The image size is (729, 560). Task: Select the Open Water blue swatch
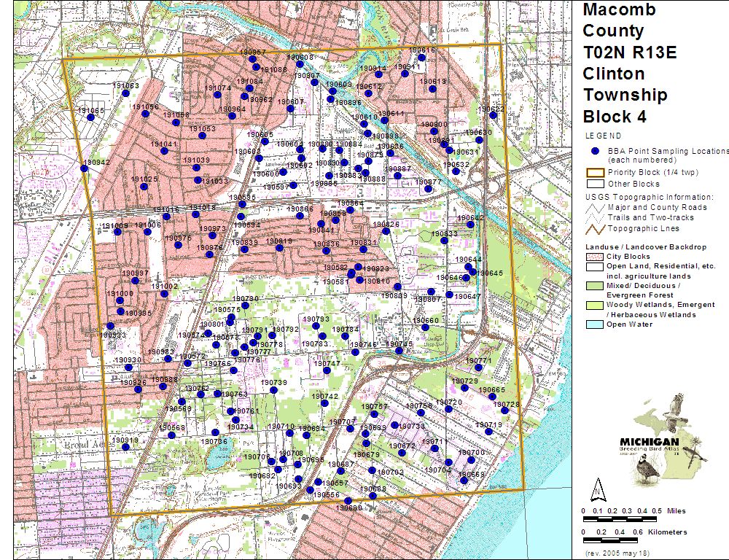coord(595,324)
